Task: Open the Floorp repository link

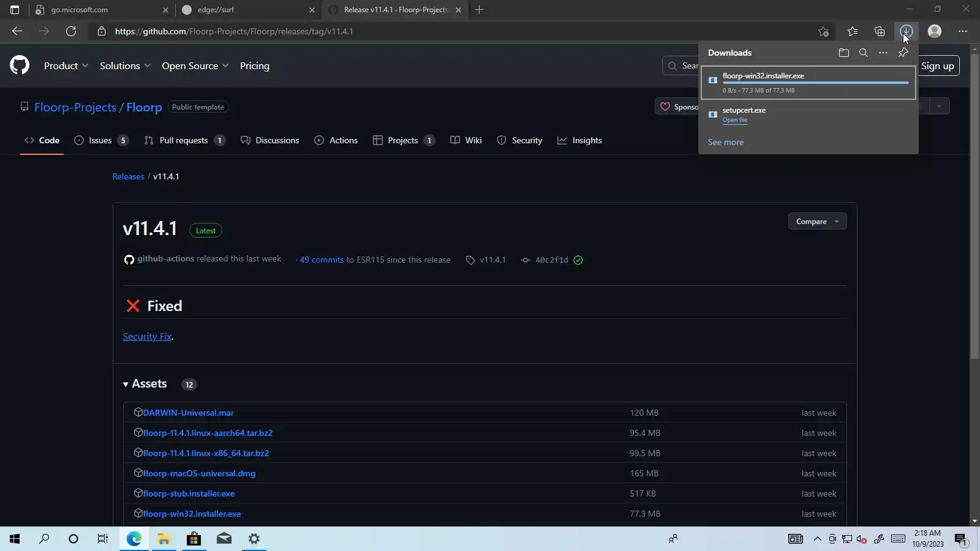Action: click(x=144, y=107)
